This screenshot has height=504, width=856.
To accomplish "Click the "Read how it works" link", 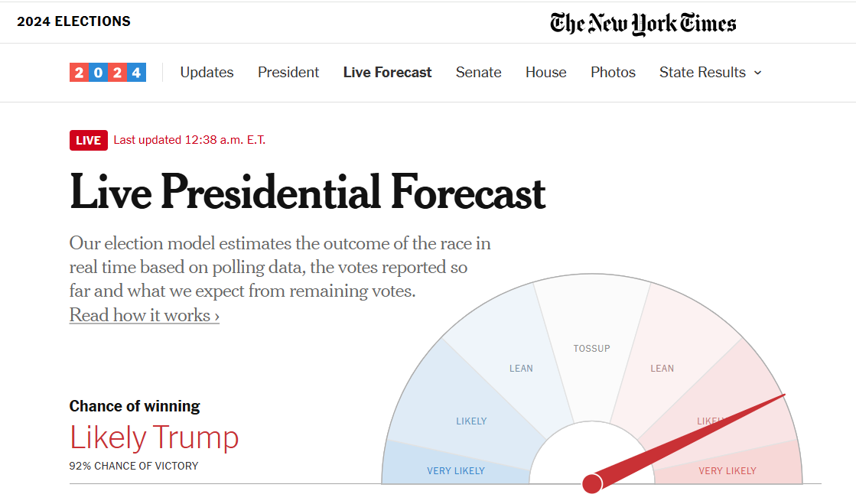I will [x=145, y=315].
